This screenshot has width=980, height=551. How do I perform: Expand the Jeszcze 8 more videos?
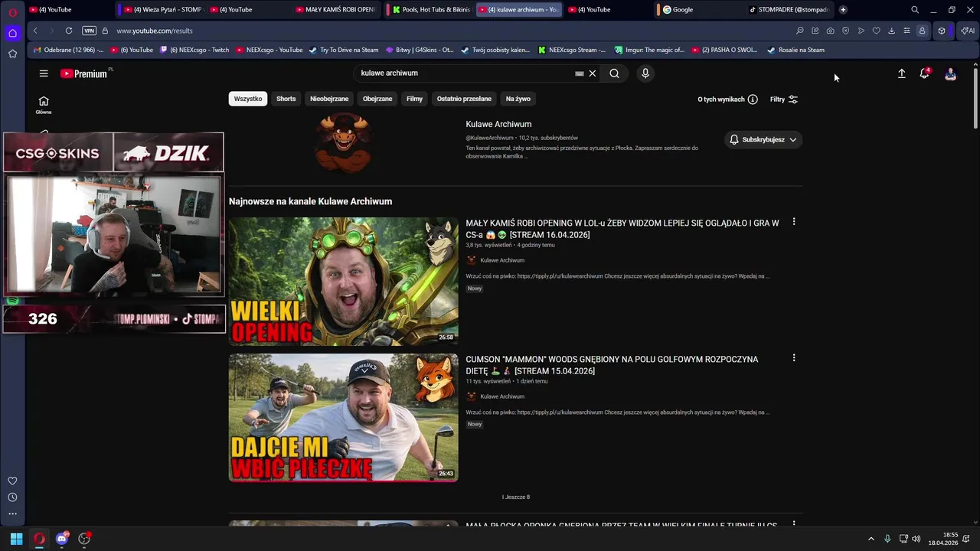[516, 497]
